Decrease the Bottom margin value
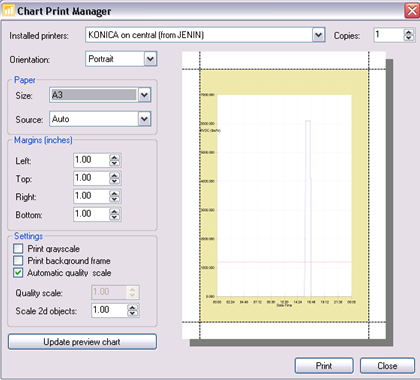Viewport: 420px width, 380px height. pyautogui.click(x=114, y=217)
